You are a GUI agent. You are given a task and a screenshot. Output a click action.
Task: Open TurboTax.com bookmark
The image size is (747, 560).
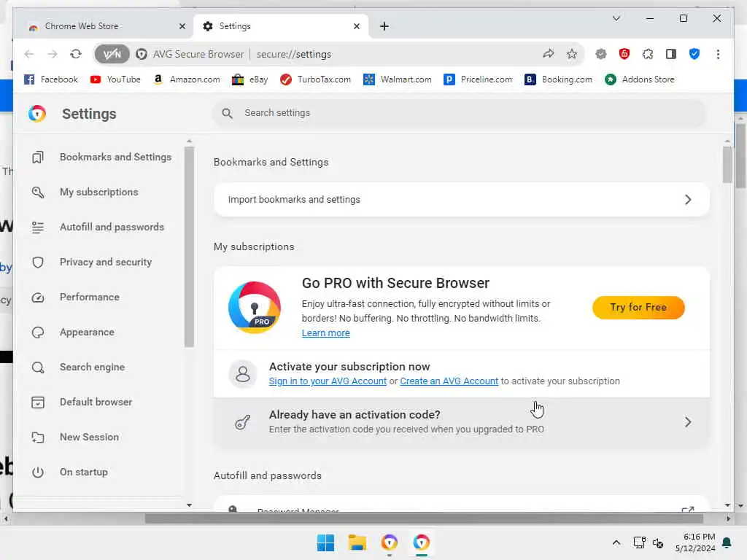pos(316,79)
